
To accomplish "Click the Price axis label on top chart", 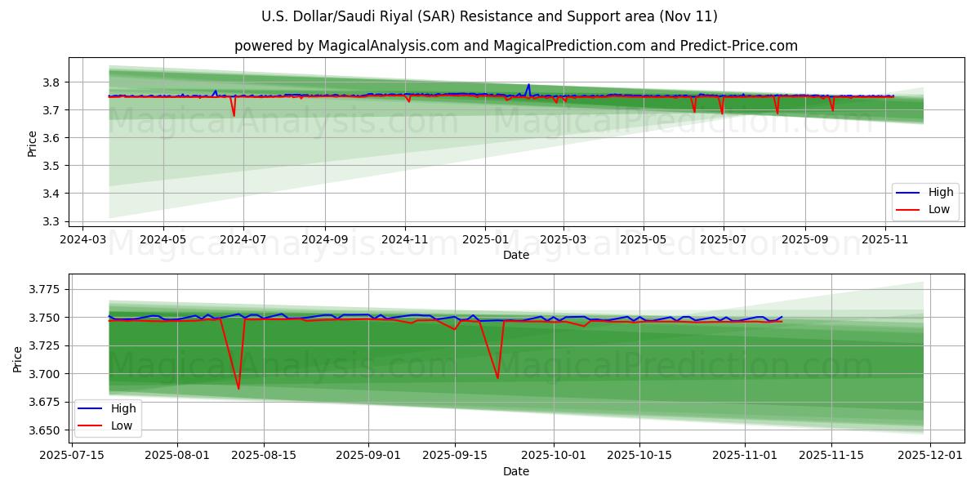I will click(x=32, y=144).
